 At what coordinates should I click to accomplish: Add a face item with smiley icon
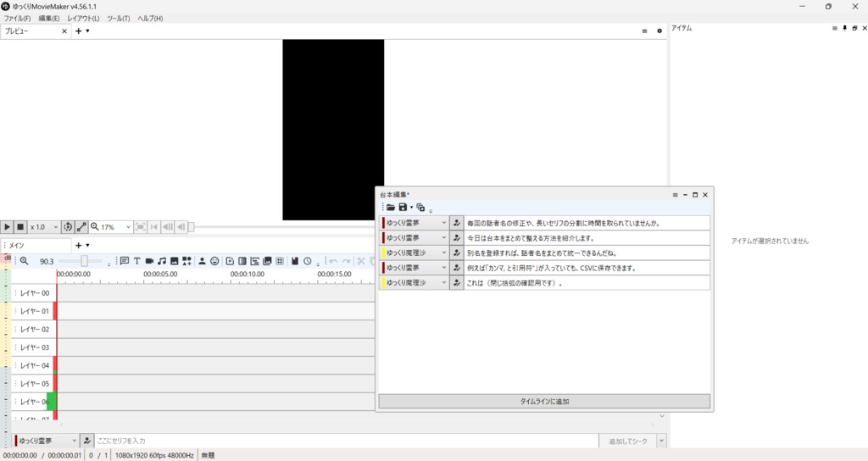(x=214, y=261)
